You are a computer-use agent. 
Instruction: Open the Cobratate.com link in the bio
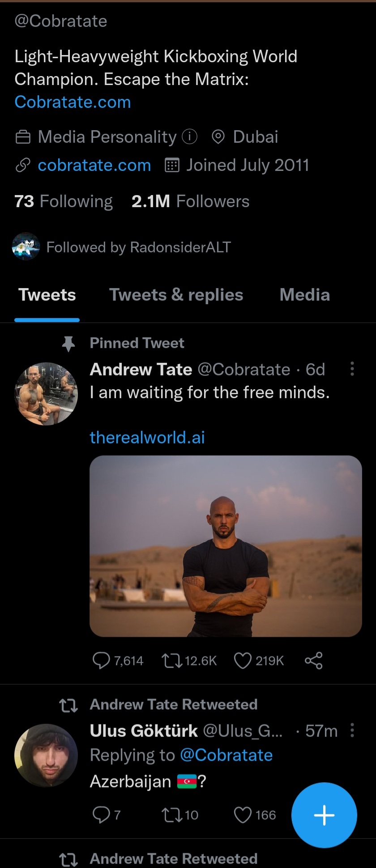click(73, 102)
